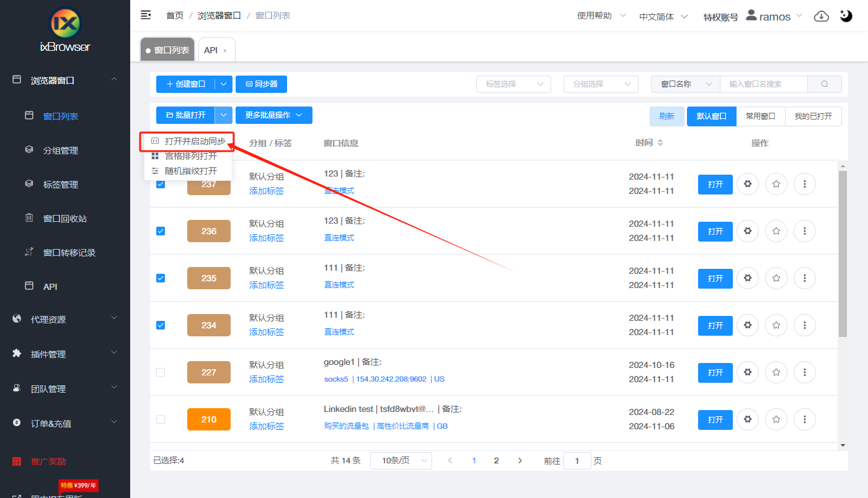868x498 pixels.
Task: Star window 235 as favorite
Action: pyautogui.click(x=776, y=278)
